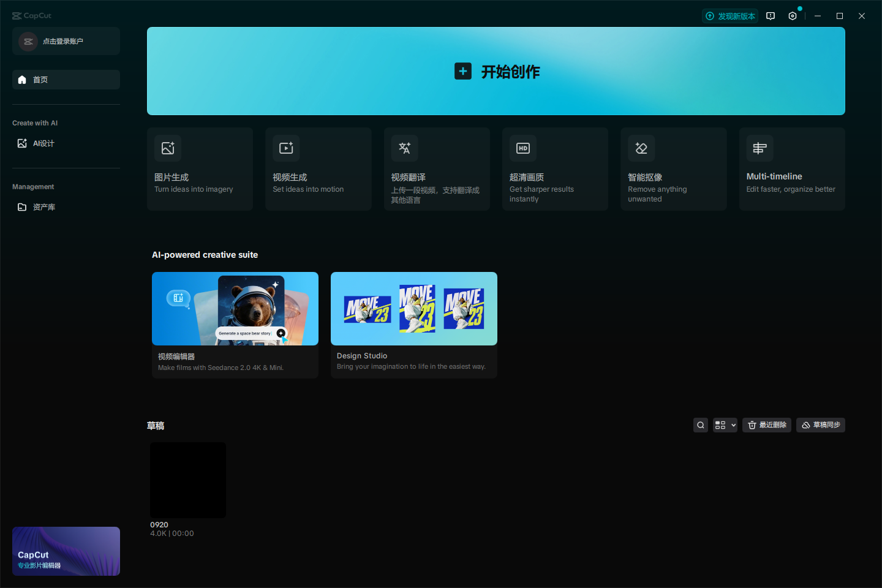Open the feedback icon in title bar
The image size is (882, 588).
[x=771, y=16]
